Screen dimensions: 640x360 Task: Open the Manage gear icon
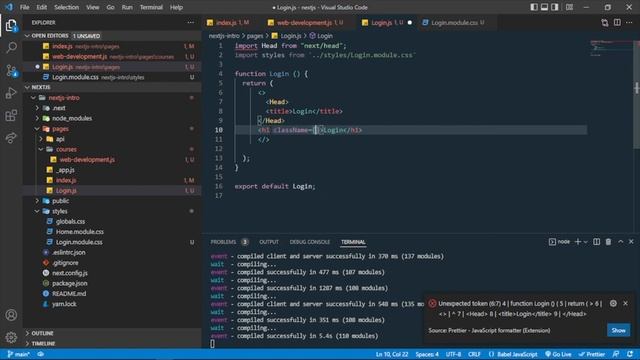point(11,337)
